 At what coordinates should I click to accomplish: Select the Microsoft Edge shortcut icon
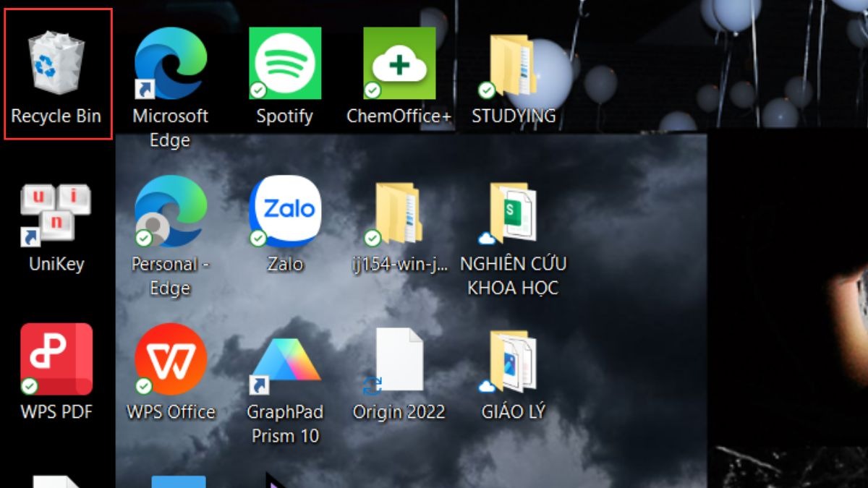[x=171, y=63]
